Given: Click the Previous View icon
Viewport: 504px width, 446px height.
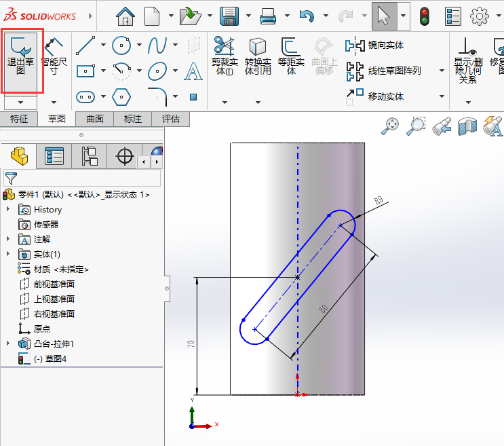Looking at the screenshot, I should click(442, 126).
